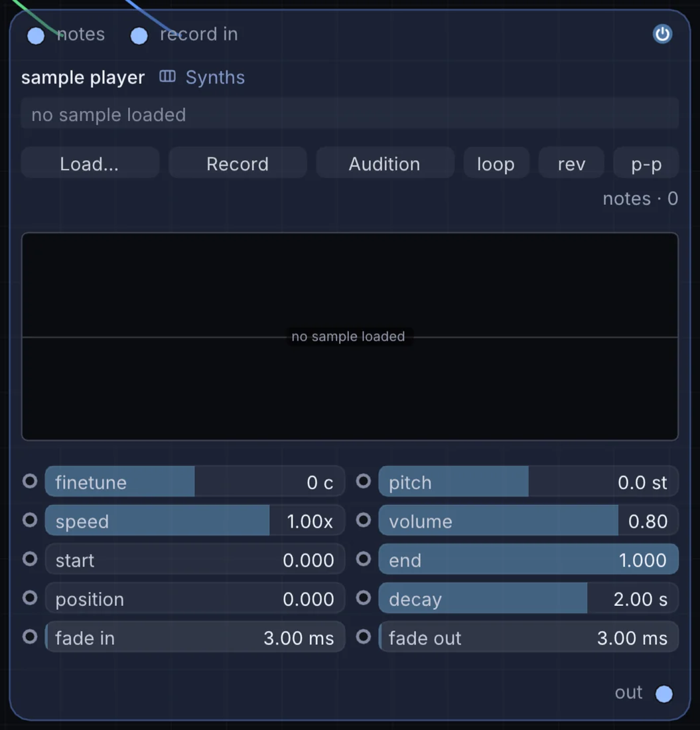Click the fade in modulation port

[x=31, y=636]
